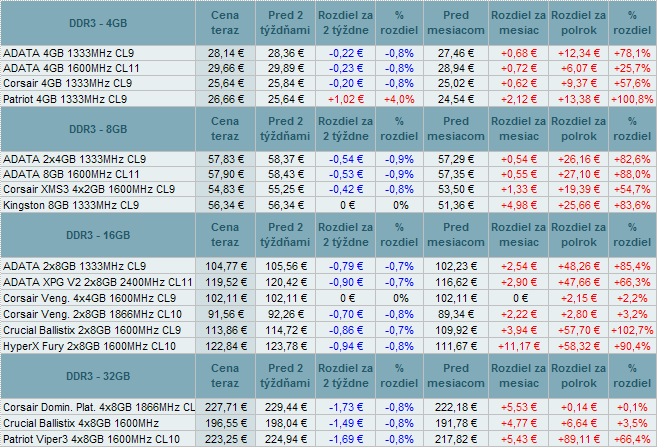Click half-year difference '+12,34 €'

pyautogui.click(x=578, y=53)
